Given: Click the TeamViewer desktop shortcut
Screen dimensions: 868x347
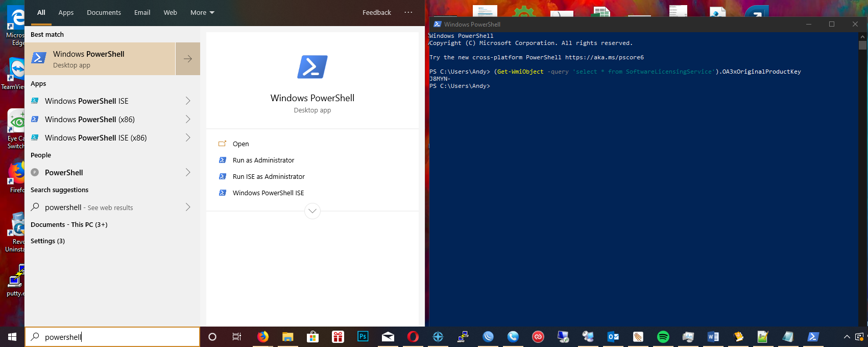Looking at the screenshot, I should pyautogui.click(x=14, y=74).
